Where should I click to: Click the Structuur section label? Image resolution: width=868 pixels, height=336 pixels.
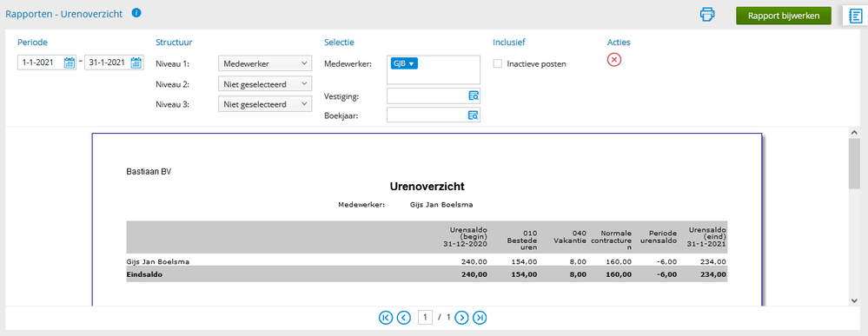(x=175, y=42)
